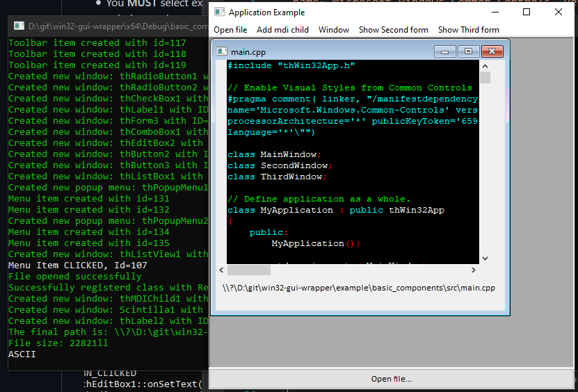
Task: Expand the Window menu
Action: click(x=334, y=30)
